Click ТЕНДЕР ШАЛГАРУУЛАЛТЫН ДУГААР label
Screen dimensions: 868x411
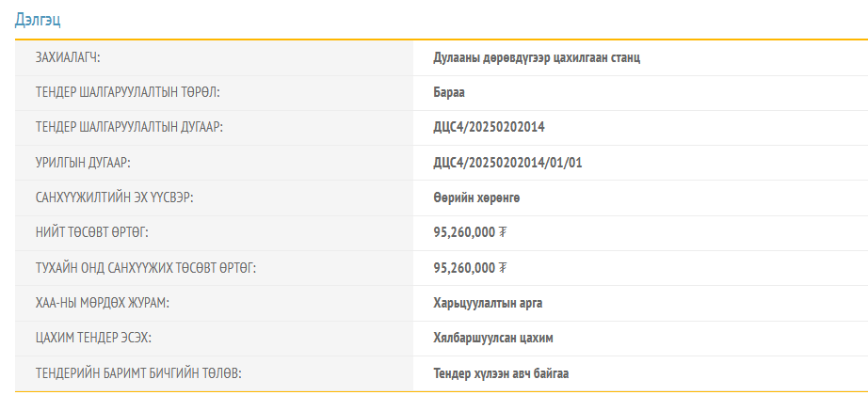pos(129,127)
